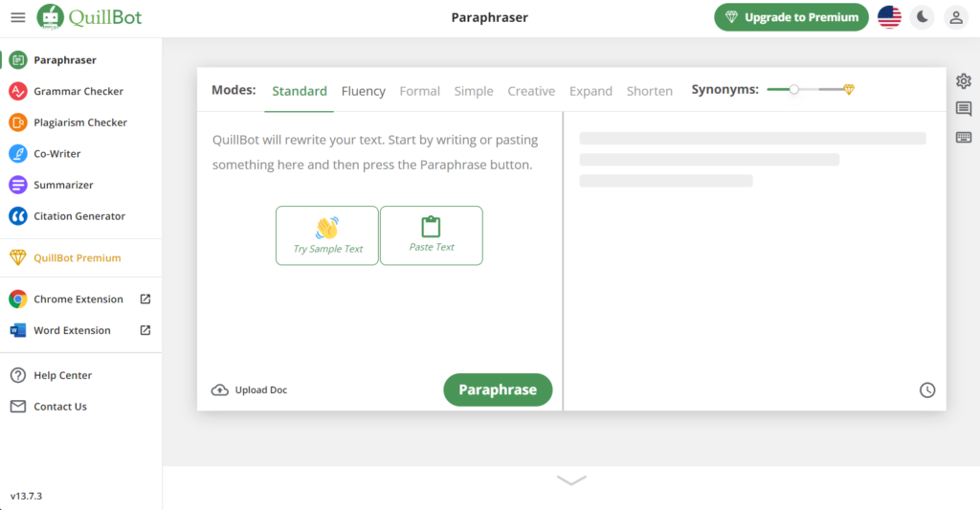Click the Upload Doc label
Screen dimensions: 980x510
click(261, 390)
